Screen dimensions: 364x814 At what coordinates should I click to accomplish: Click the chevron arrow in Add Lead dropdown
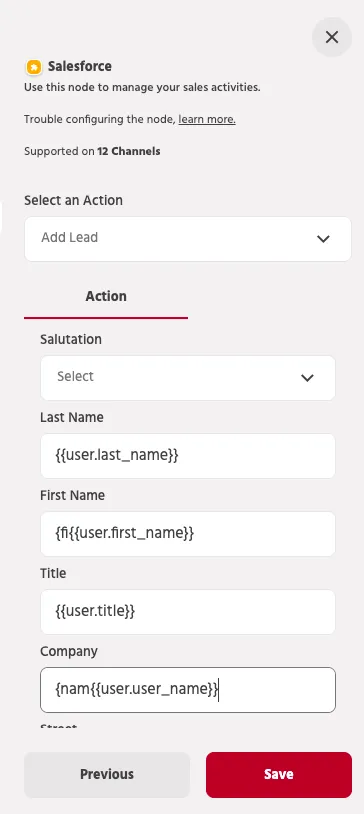(x=323, y=239)
